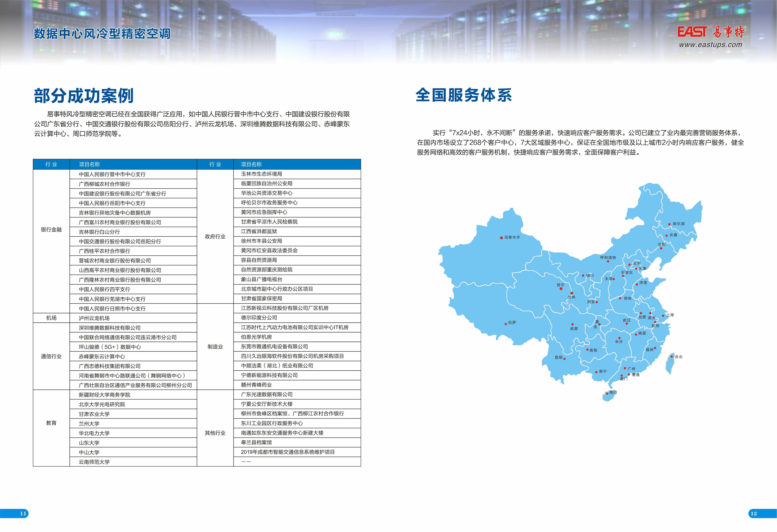
Task: Open the www.eastups.com link
Action: pyautogui.click(x=710, y=45)
